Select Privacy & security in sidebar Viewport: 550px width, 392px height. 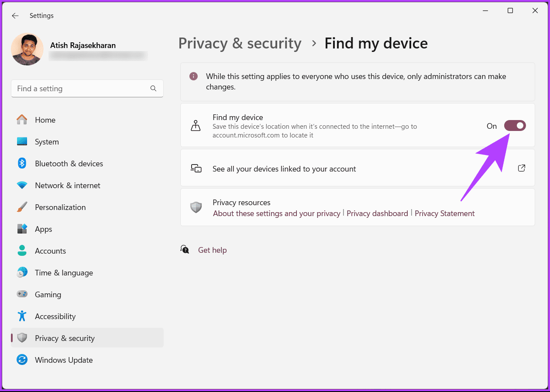click(x=87, y=338)
